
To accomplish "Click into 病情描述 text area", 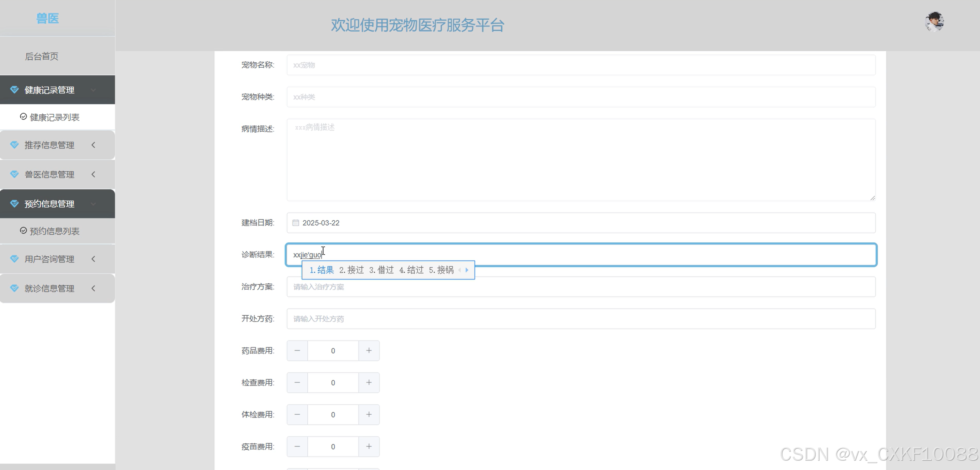I will 580,160.
